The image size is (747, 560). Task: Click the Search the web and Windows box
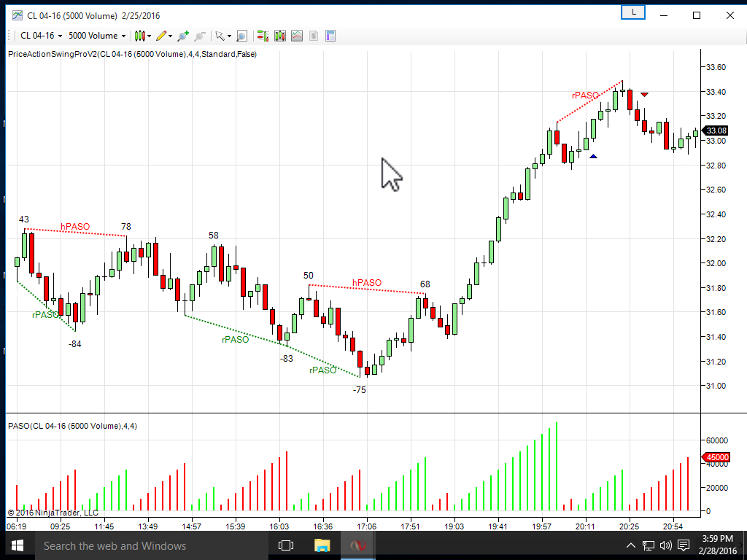click(x=151, y=545)
